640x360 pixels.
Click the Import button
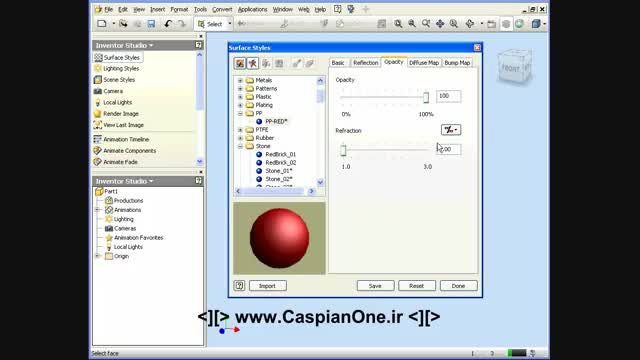pos(268,286)
